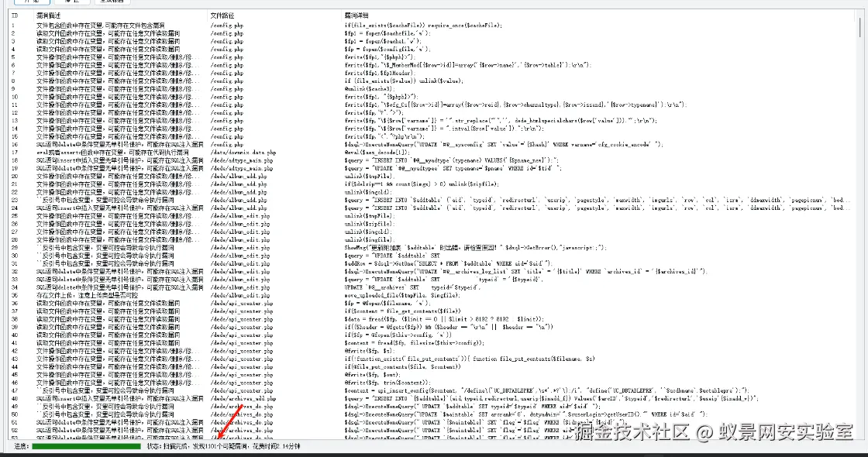The image size is (868, 457).
Task: Select row 17 eval/assert vulnerability description
Action: pos(112,153)
